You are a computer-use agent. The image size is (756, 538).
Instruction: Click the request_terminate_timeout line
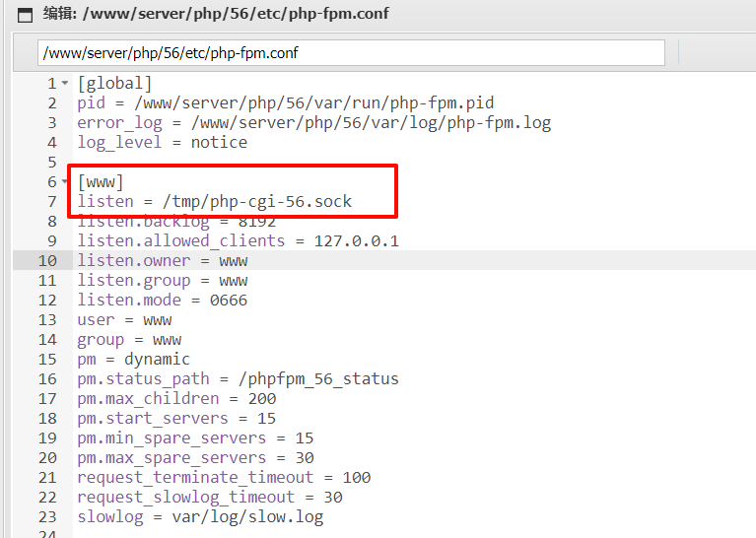[224, 478]
